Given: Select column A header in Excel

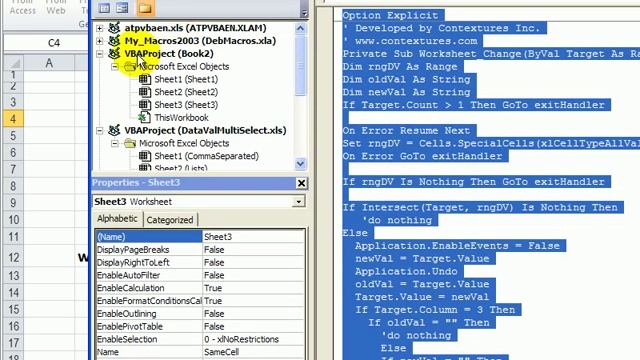Looking at the screenshot, I should 49,63.
